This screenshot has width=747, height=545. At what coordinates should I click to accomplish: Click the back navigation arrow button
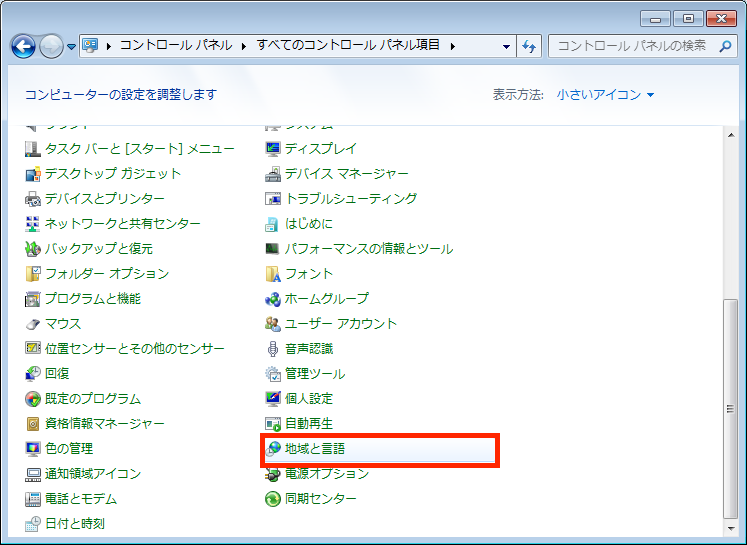[23, 46]
